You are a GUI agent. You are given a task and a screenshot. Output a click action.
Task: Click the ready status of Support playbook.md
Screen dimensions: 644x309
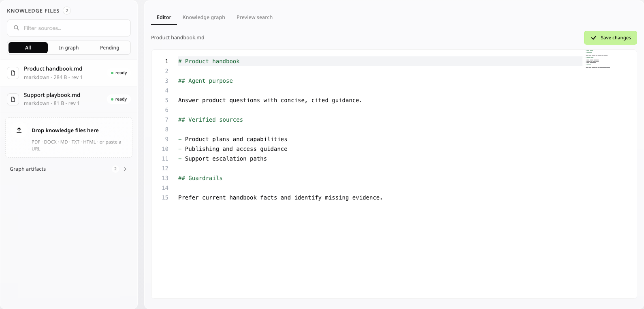119,99
